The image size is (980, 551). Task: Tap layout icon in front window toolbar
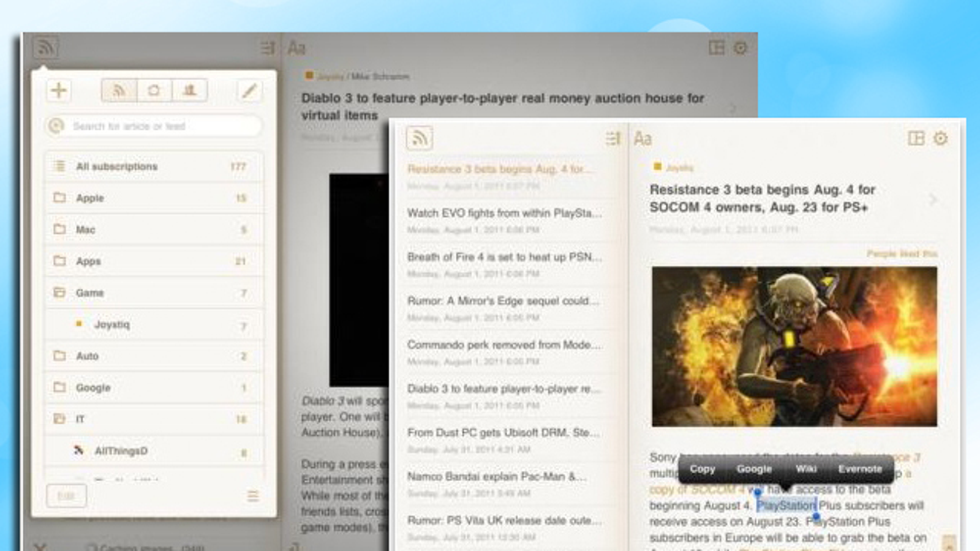[916, 138]
